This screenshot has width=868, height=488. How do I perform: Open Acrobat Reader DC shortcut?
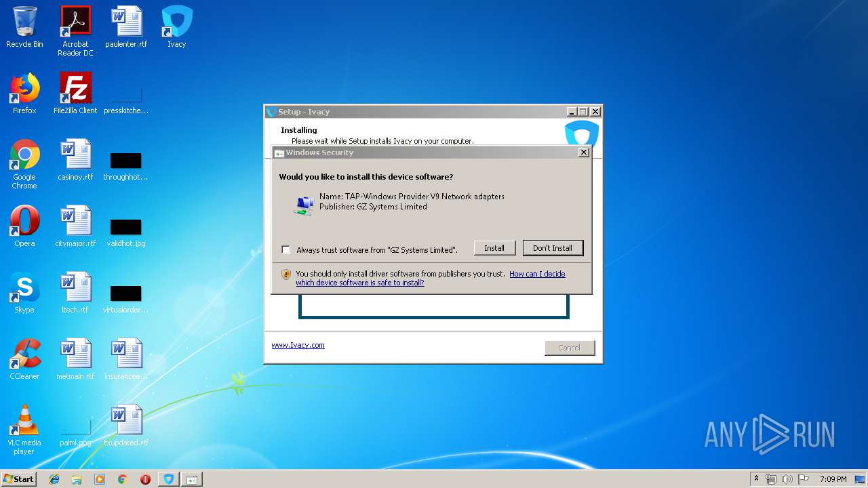tap(75, 31)
